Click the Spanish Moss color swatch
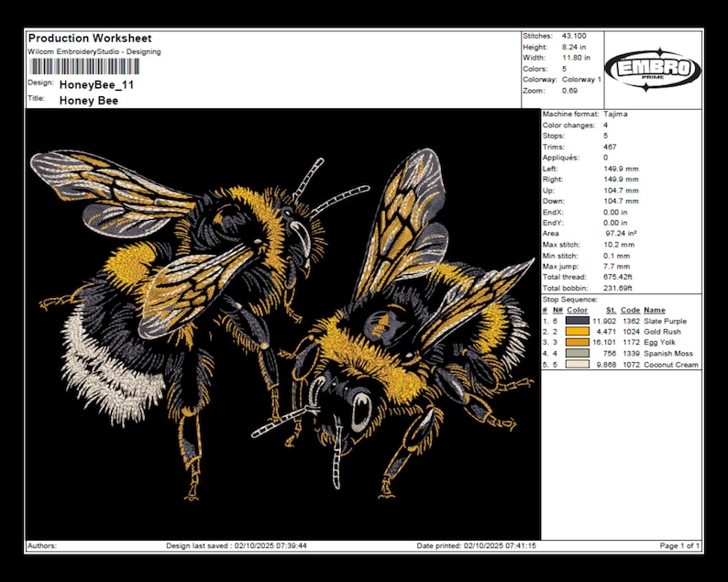Viewport: 728px width, 582px height. pyautogui.click(x=577, y=353)
